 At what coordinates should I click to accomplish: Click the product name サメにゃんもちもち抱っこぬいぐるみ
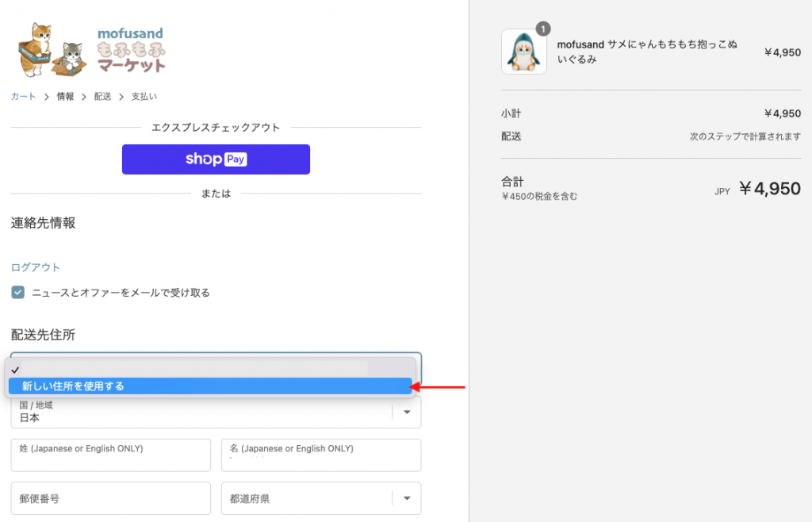click(x=647, y=52)
